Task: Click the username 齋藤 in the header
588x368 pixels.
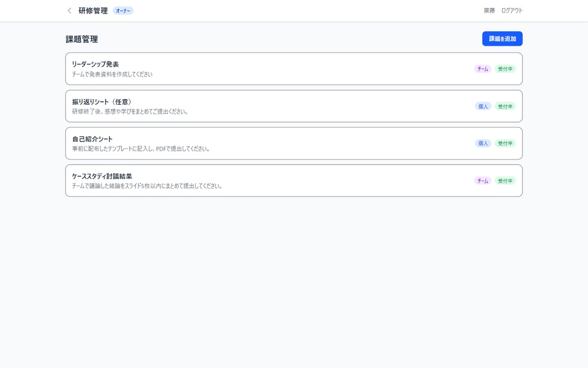Action: pos(489,10)
